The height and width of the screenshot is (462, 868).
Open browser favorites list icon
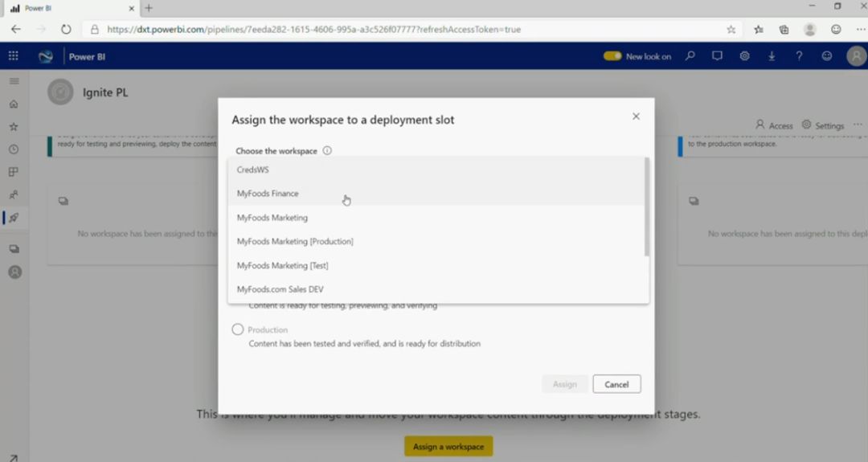pos(759,29)
